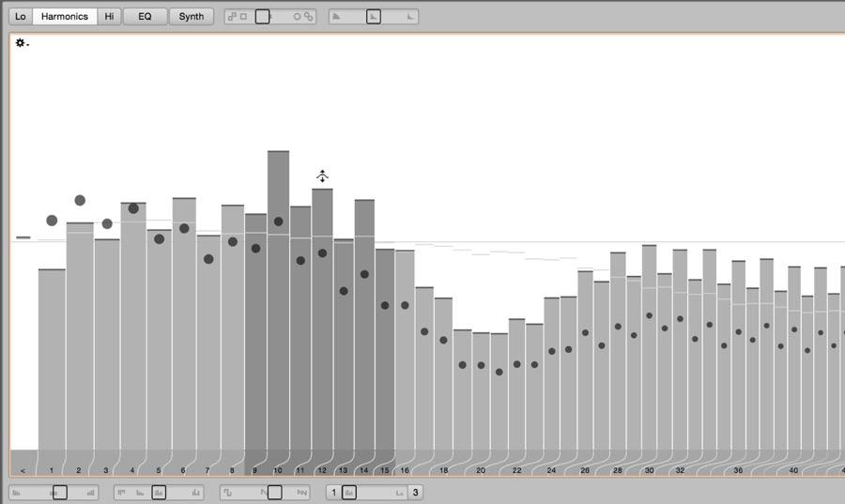This screenshot has height=504, width=845.
Task: Click the single circle icon in top slider
Action: click(x=297, y=17)
